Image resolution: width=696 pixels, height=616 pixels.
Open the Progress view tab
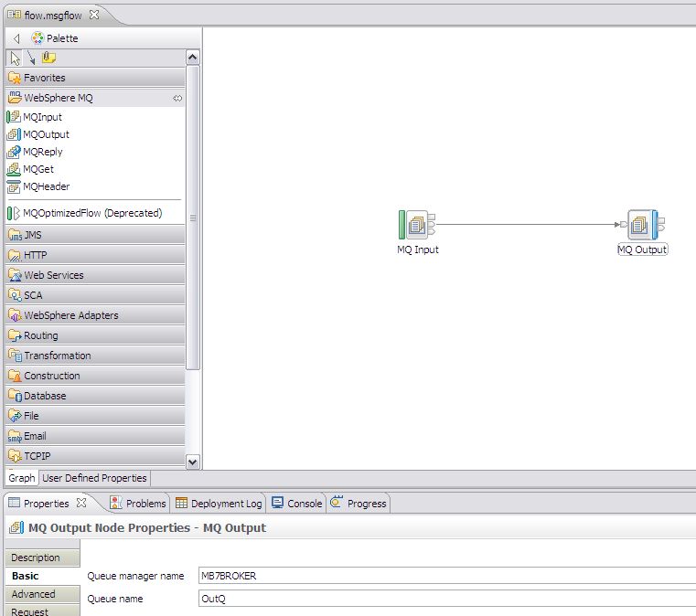pos(359,504)
